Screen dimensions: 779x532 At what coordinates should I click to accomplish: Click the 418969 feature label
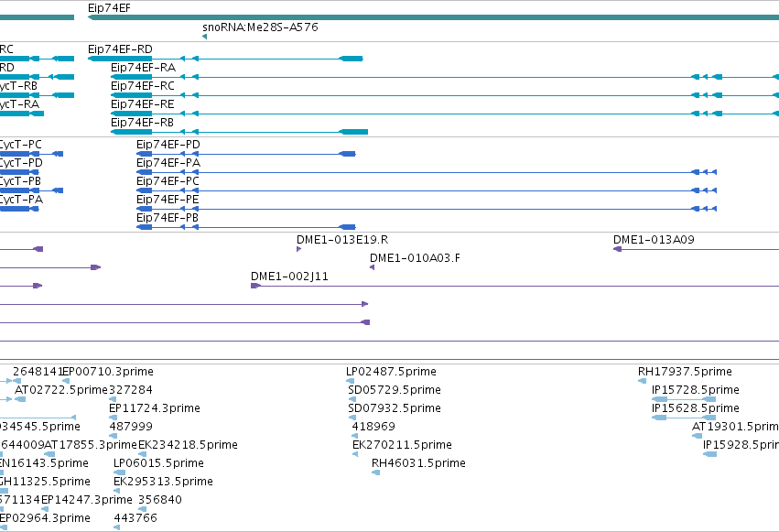click(x=373, y=426)
